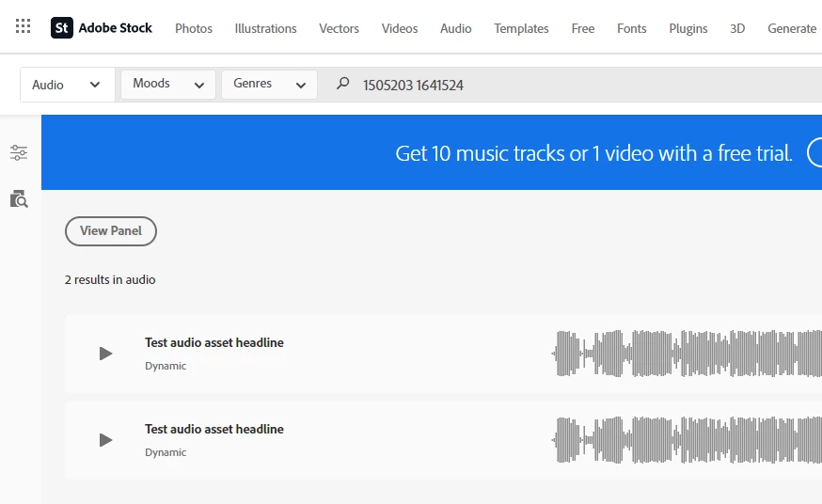Image resolution: width=822 pixels, height=504 pixels.
Task: Click the Dynamic label under the second track
Action: (x=166, y=452)
